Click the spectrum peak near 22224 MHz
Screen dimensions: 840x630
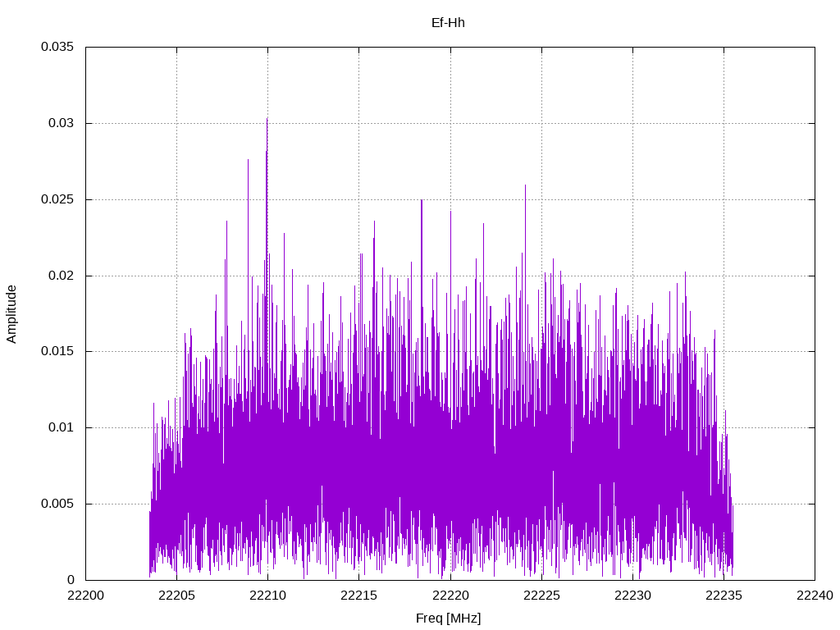coord(525,186)
